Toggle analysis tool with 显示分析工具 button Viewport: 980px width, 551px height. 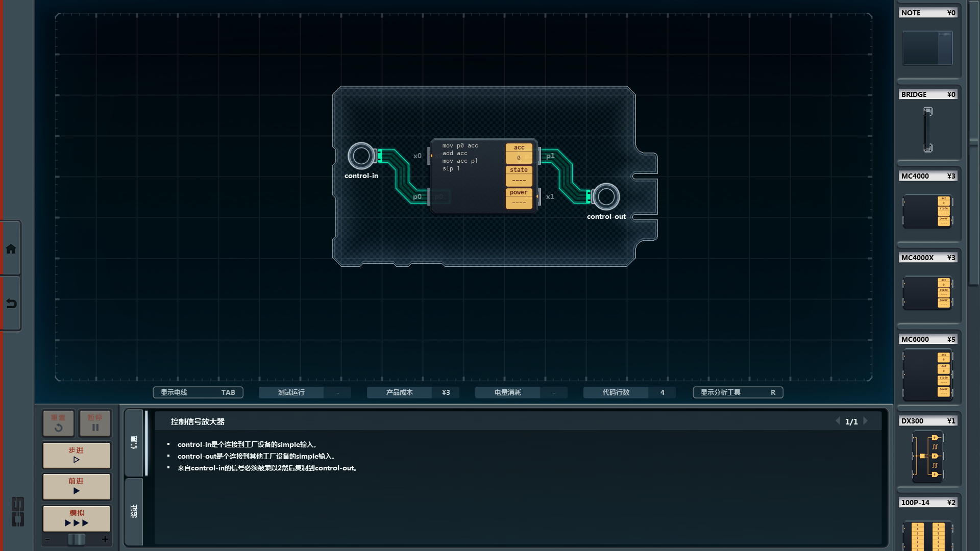tap(738, 392)
